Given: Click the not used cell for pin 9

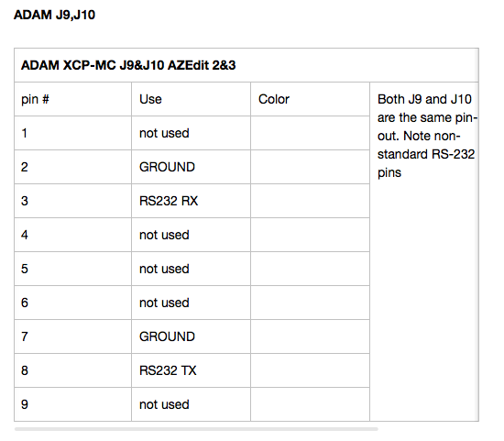Looking at the screenshot, I should pos(191,404).
